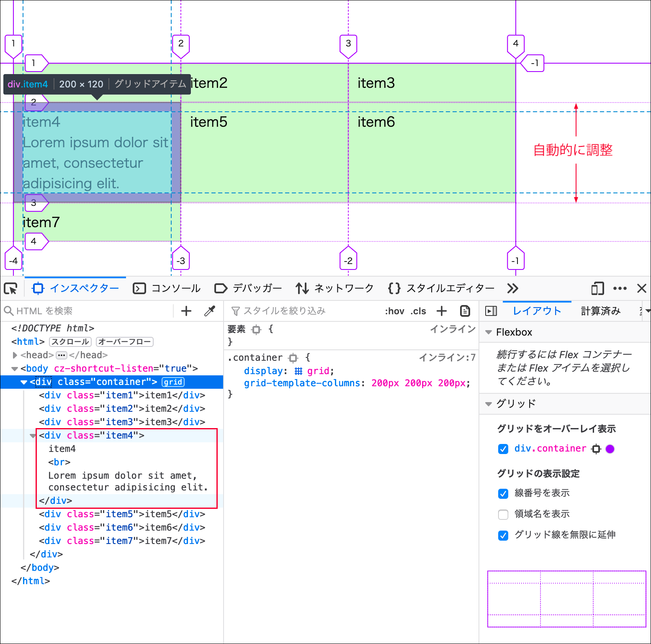Open the DevTools three-dot options menu
This screenshot has height=644, width=651.
[620, 289]
